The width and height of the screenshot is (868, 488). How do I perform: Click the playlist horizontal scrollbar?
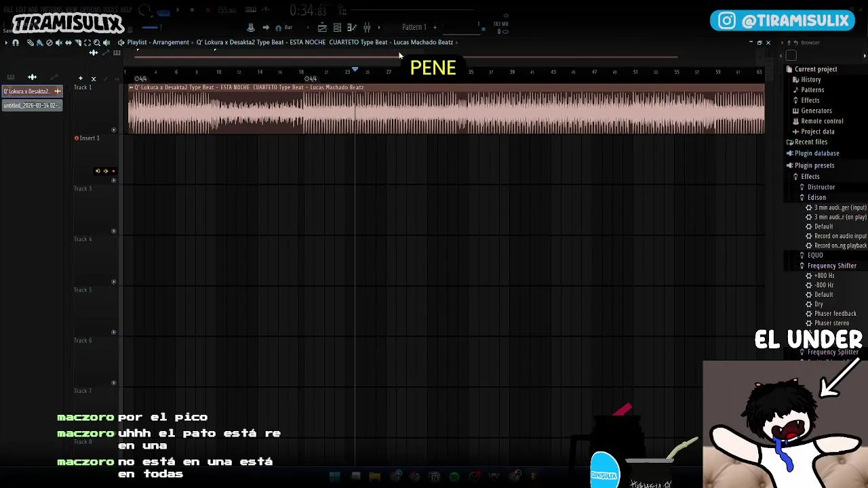tap(406, 58)
